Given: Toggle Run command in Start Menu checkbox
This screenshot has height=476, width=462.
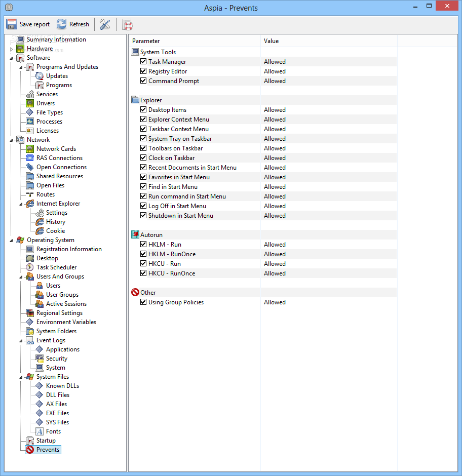Looking at the screenshot, I should tap(143, 196).
